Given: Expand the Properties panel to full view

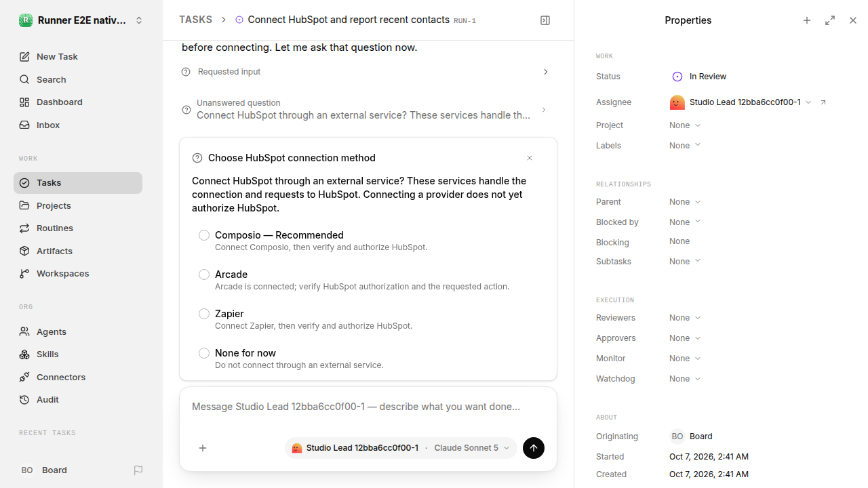Looking at the screenshot, I should click(830, 20).
